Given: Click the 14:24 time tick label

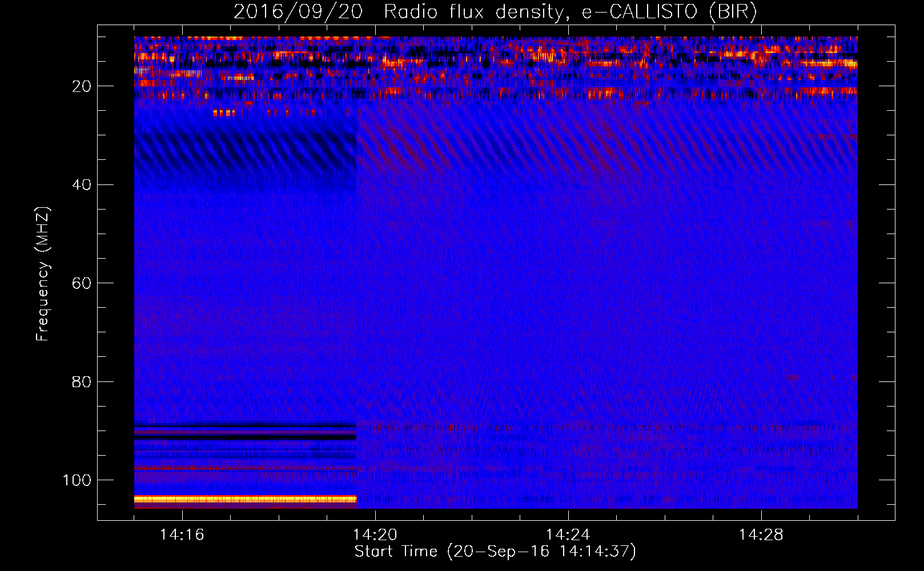Looking at the screenshot, I should click(x=568, y=535).
